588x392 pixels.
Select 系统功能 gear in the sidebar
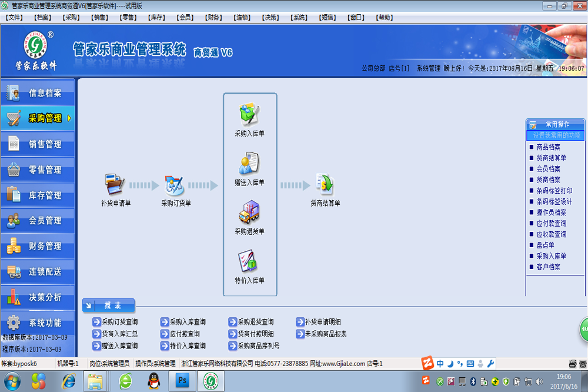[14, 323]
